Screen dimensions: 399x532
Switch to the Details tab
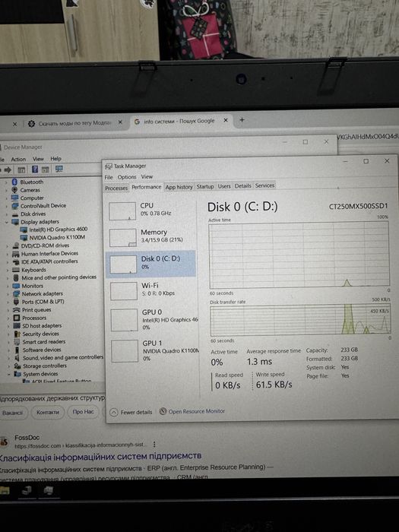pos(243,186)
